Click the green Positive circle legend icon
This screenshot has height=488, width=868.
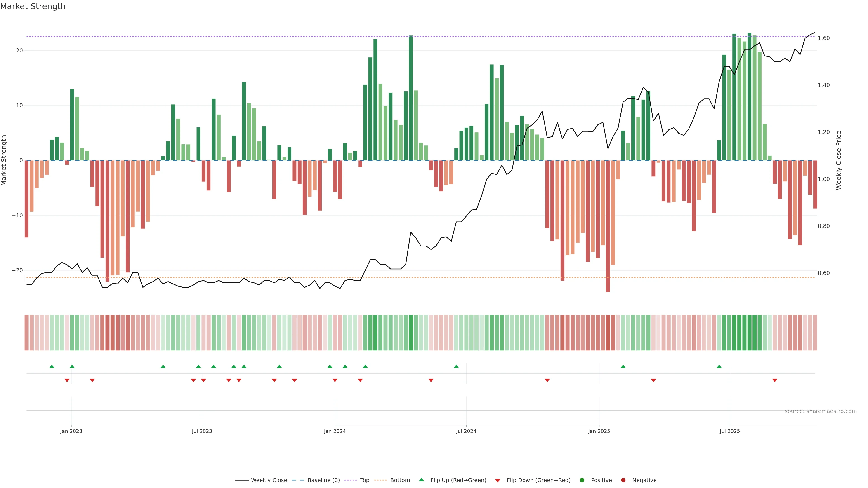point(582,480)
